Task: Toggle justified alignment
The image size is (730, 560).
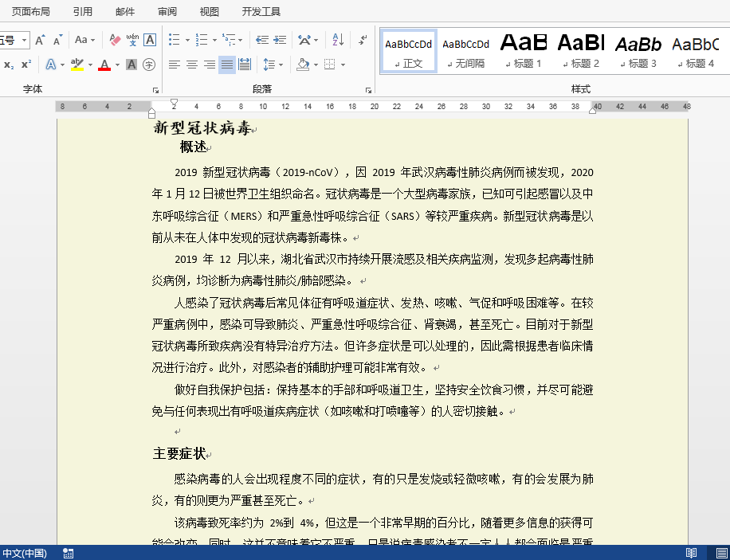Action: (228, 64)
